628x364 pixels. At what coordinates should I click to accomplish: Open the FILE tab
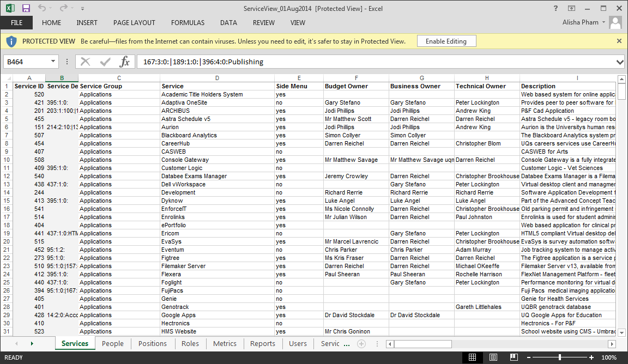coord(16,23)
